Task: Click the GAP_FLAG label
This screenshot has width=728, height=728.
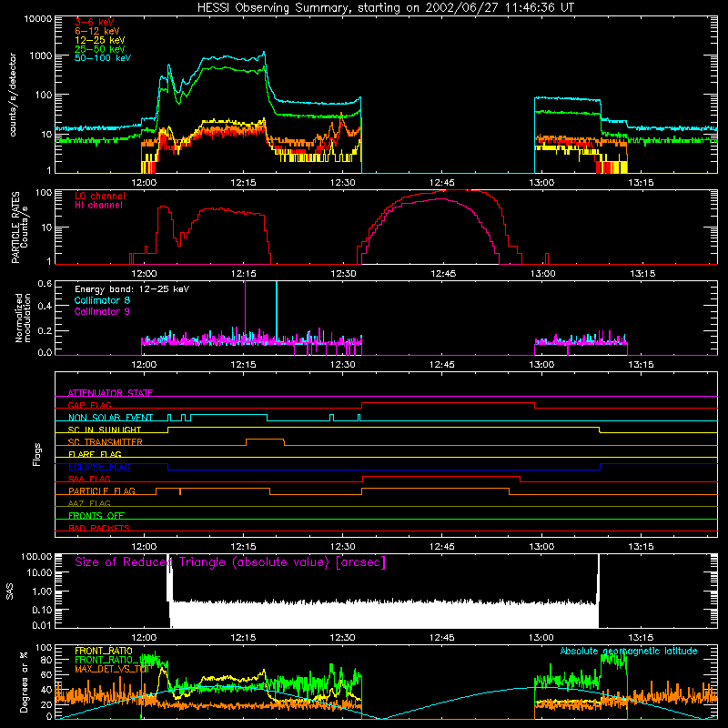Action: pyautogui.click(x=89, y=405)
